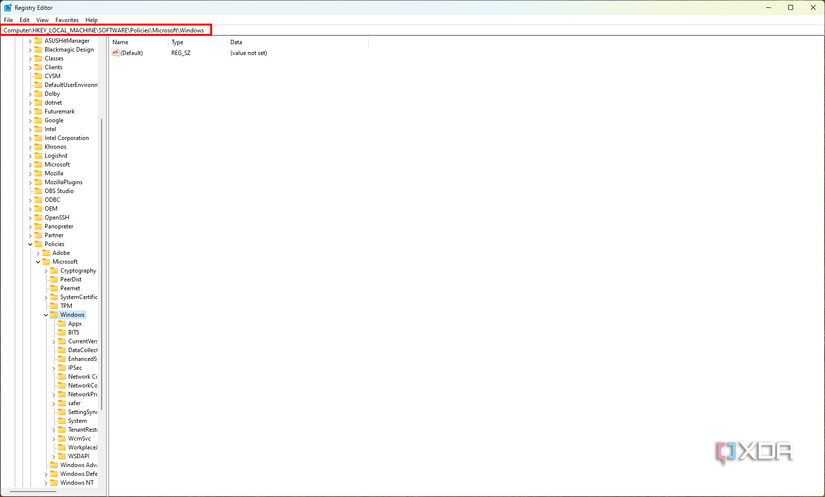Select the Peernet key label
The width and height of the screenshot is (825, 497).
(x=70, y=288)
